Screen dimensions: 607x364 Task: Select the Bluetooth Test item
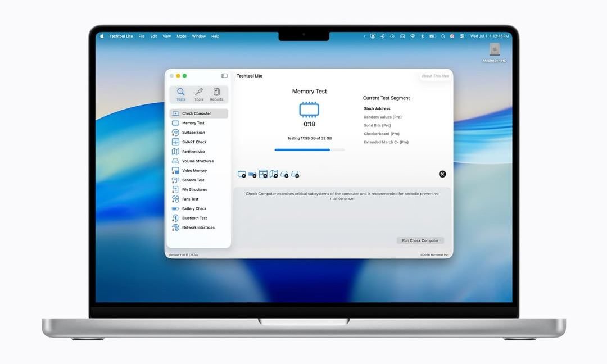tap(198, 218)
